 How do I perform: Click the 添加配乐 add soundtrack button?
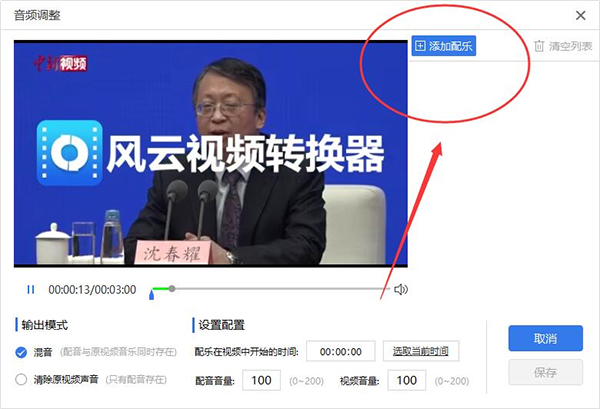[x=443, y=46]
